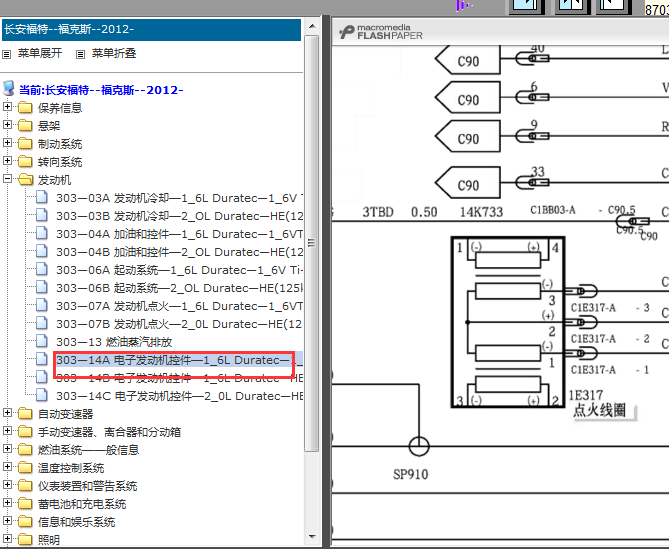Click document icon of 303—03A 发动机冷却
Image resolution: width=669 pixels, height=549 pixels.
pos(41,197)
